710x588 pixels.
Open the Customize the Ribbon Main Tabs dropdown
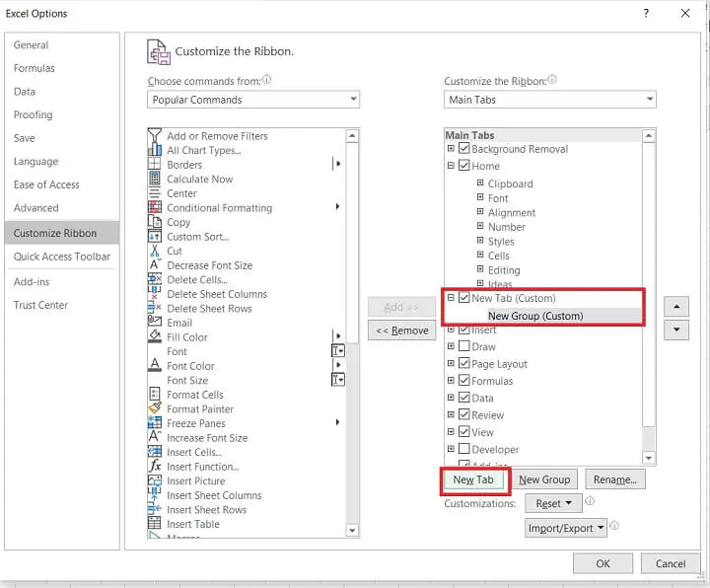coord(549,100)
